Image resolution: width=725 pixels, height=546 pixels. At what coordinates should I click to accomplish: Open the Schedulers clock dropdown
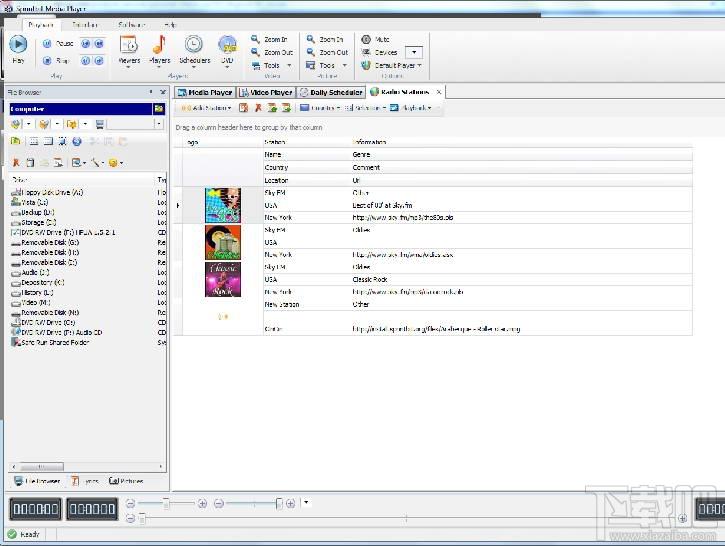(194, 51)
